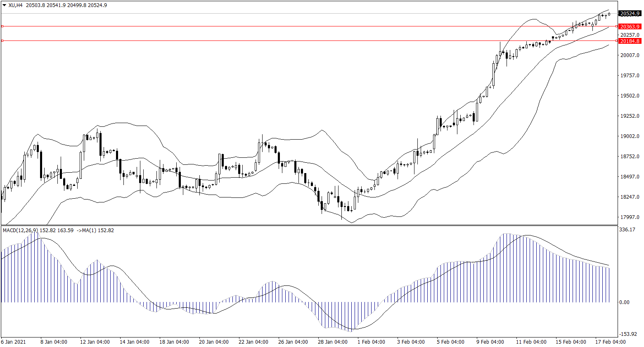Click the red 20184.8 price tag
Viewport: 644px width, 347px height.
630,41
